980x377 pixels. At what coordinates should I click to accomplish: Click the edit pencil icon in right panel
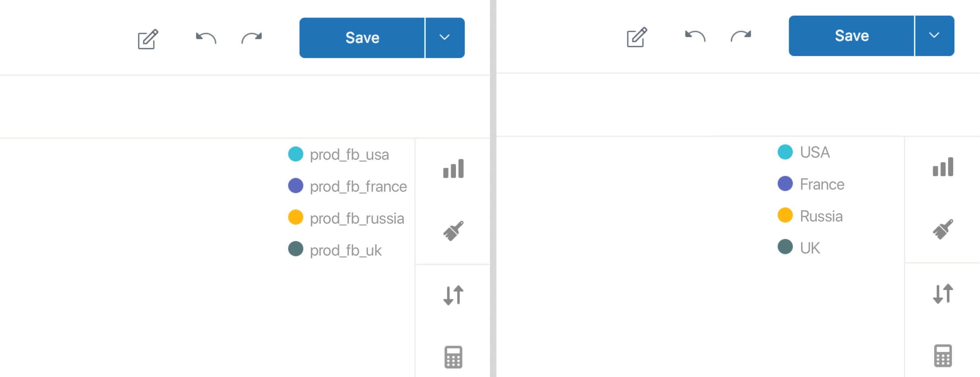tap(637, 37)
